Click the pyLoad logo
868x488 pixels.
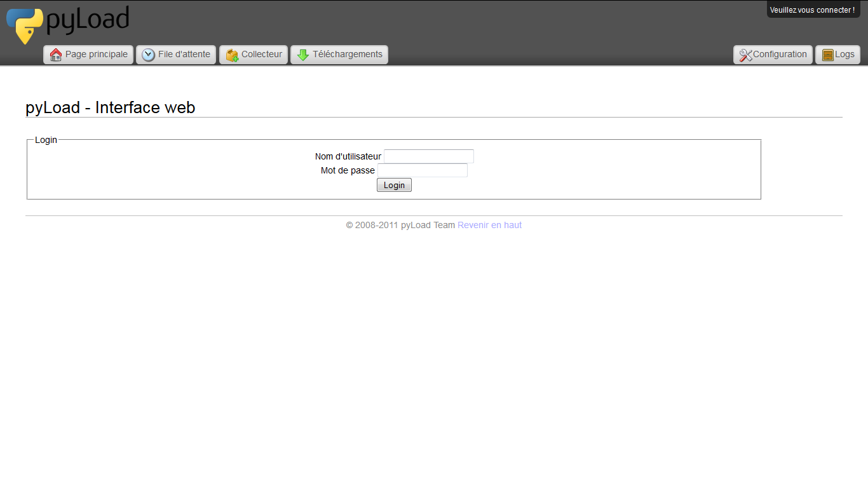67,25
